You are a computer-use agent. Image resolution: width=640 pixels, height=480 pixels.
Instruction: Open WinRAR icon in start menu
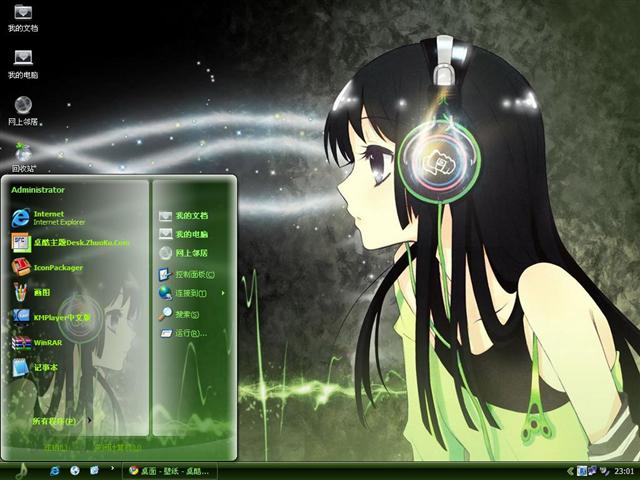[x=20, y=342]
